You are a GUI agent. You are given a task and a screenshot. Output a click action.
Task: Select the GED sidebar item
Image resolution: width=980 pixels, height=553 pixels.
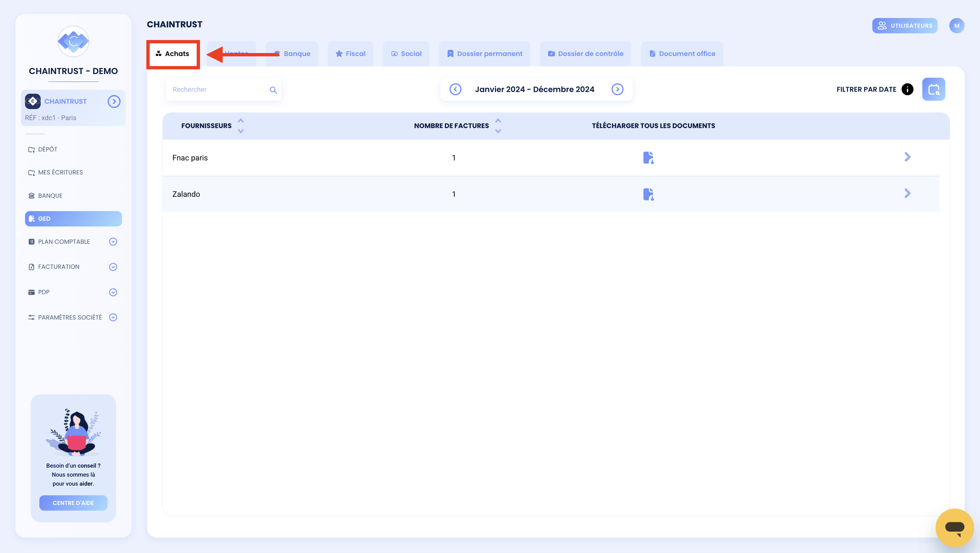(73, 219)
